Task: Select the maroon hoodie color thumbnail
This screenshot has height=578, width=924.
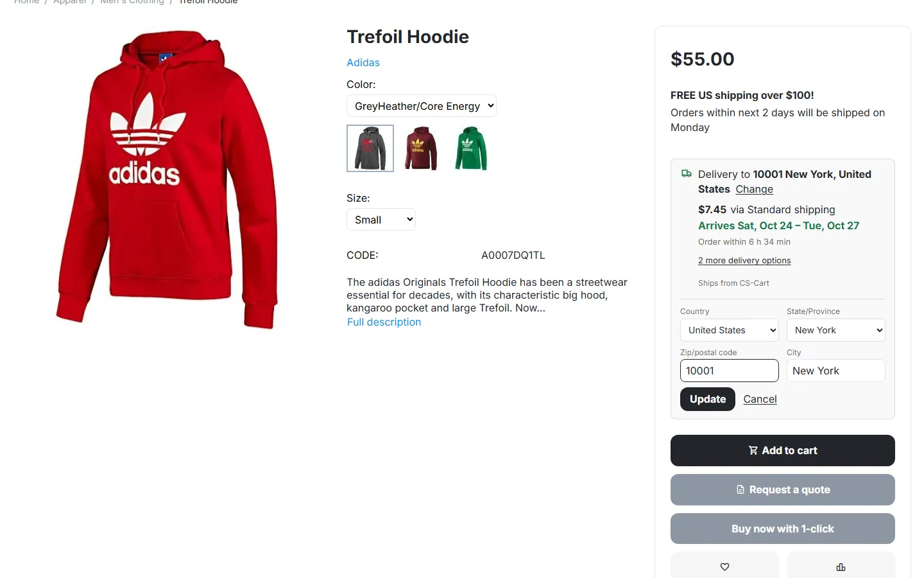Action: tap(420, 148)
